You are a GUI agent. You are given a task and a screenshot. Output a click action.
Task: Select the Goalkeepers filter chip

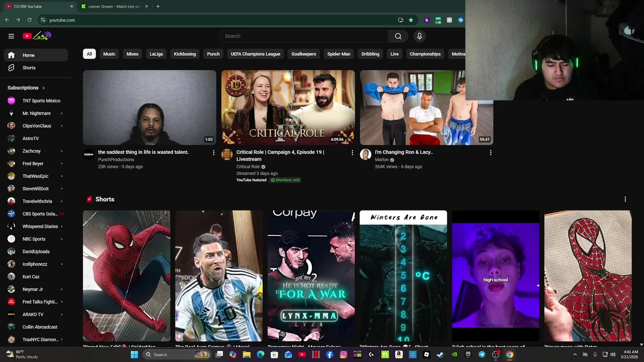(x=303, y=54)
